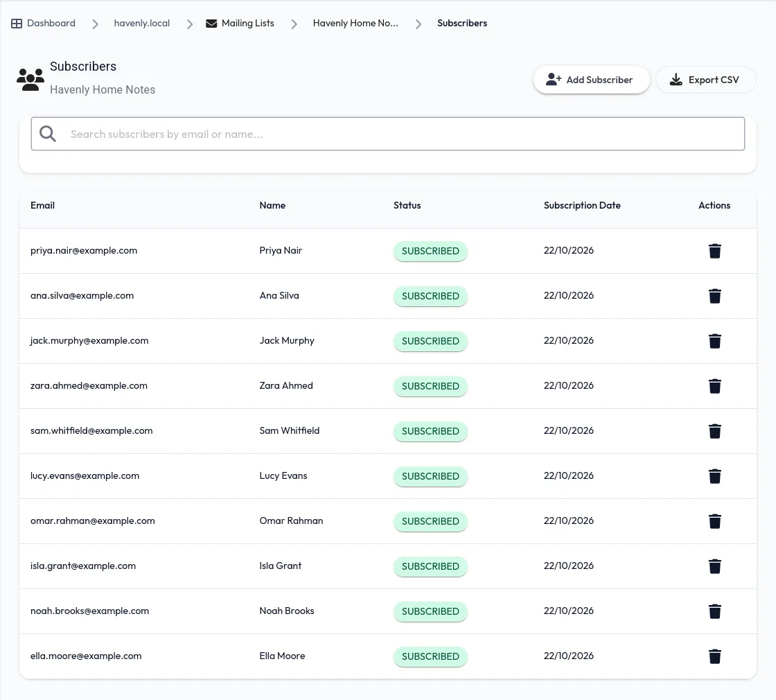Select email sam.whitfield@example.com
Screen dimensions: 776x700
click(x=91, y=430)
